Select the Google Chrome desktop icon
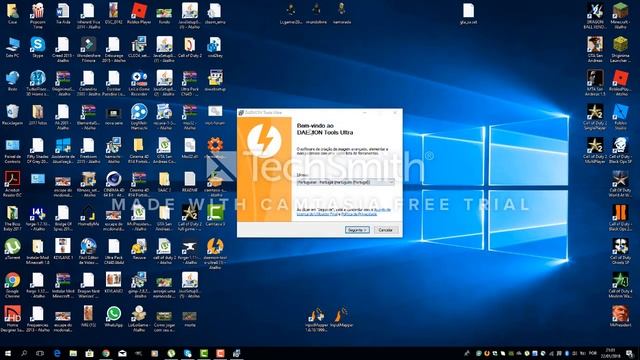640x360 pixels. tap(12, 285)
